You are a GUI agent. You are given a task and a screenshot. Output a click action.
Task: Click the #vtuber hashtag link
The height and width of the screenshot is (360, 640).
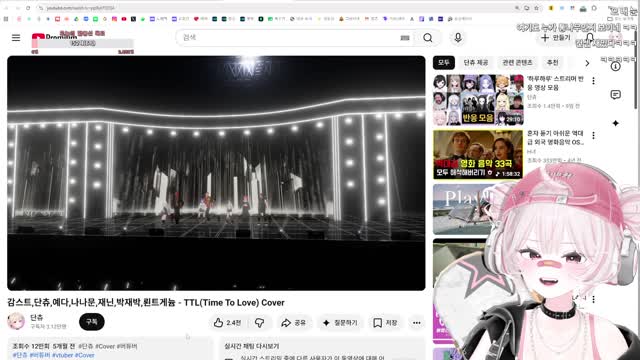62,356
